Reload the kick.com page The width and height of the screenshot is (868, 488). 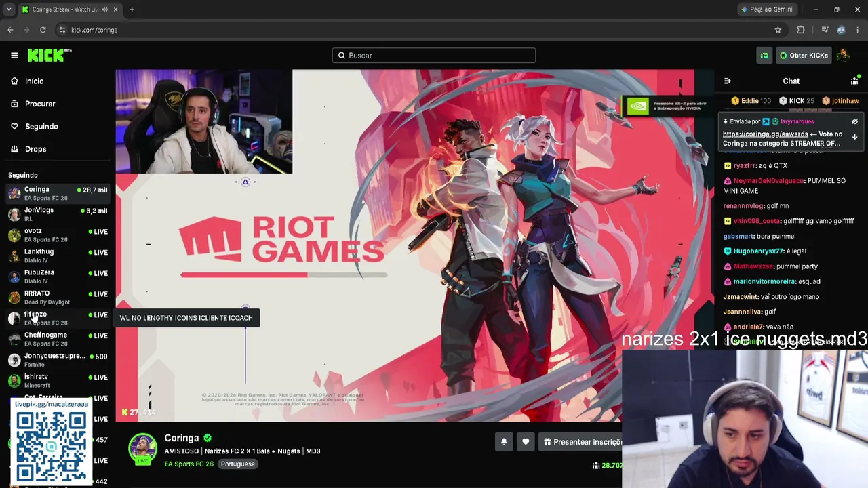click(x=43, y=30)
